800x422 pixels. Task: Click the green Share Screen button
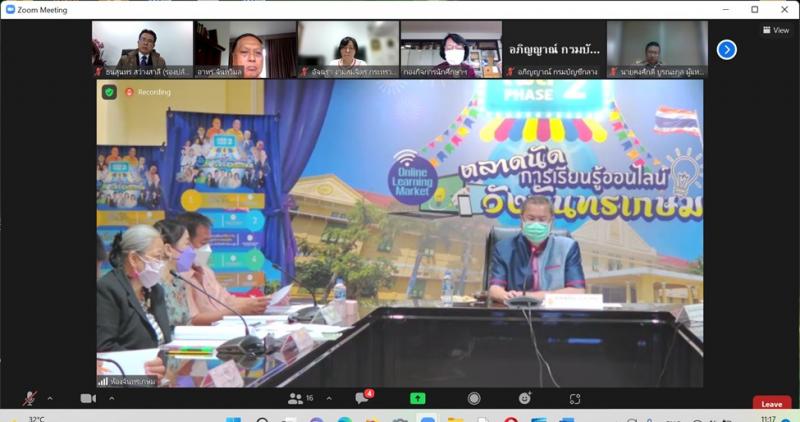[x=418, y=399]
